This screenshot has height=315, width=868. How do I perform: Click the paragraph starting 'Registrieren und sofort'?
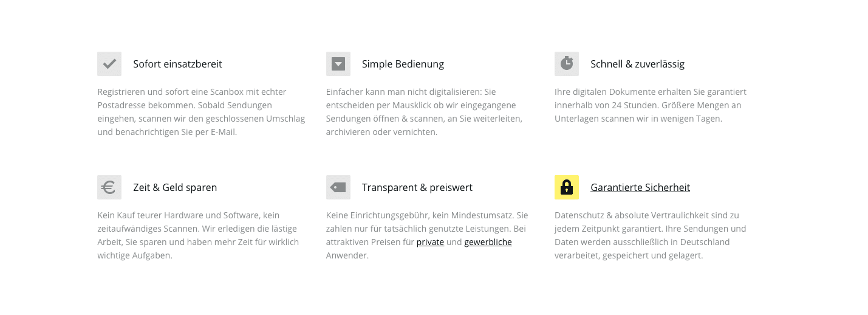[201, 112]
